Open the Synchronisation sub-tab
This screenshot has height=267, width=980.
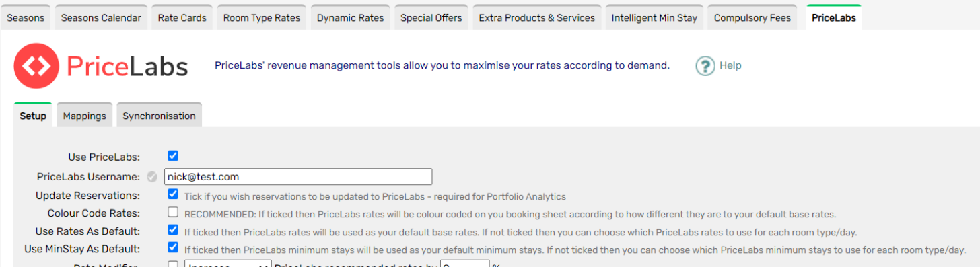pyautogui.click(x=159, y=116)
